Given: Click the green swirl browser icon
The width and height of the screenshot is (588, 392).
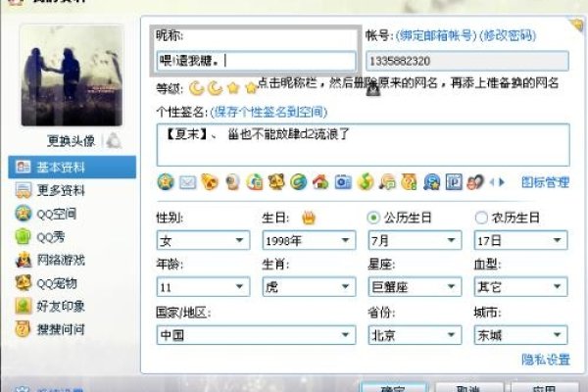Looking at the screenshot, I should pos(299,182).
